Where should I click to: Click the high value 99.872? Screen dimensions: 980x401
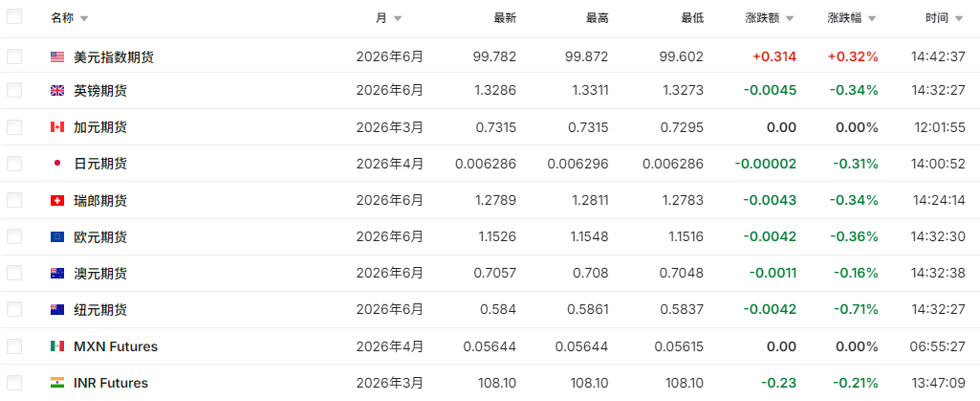[x=586, y=56]
